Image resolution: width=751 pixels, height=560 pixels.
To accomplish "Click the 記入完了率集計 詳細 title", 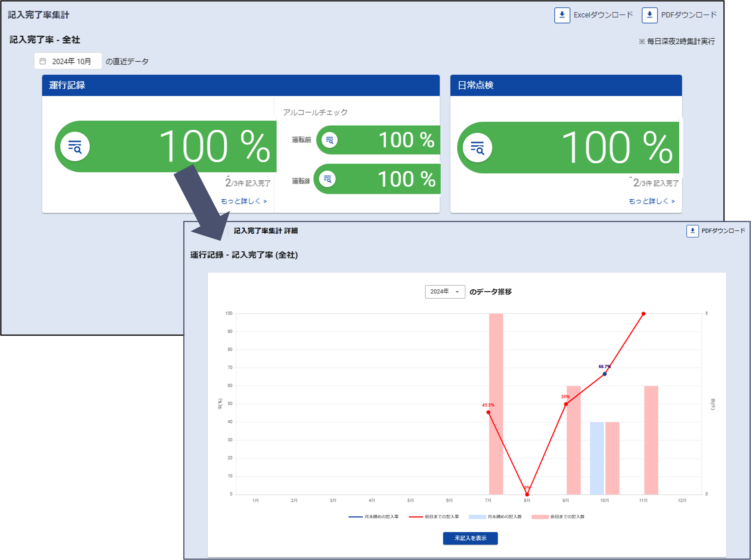I will pos(266,231).
